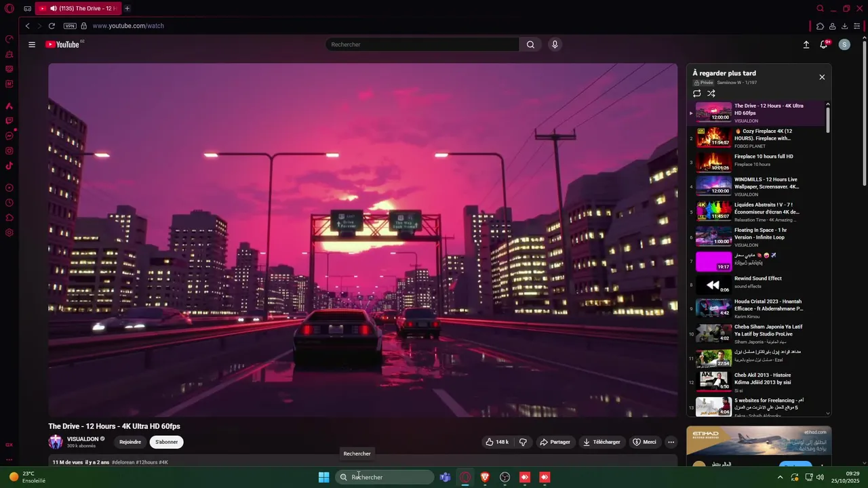Image resolution: width=868 pixels, height=488 pixels.
Task: Open GX Control speedometer in sidebar
Action: [x=9, y=39]
